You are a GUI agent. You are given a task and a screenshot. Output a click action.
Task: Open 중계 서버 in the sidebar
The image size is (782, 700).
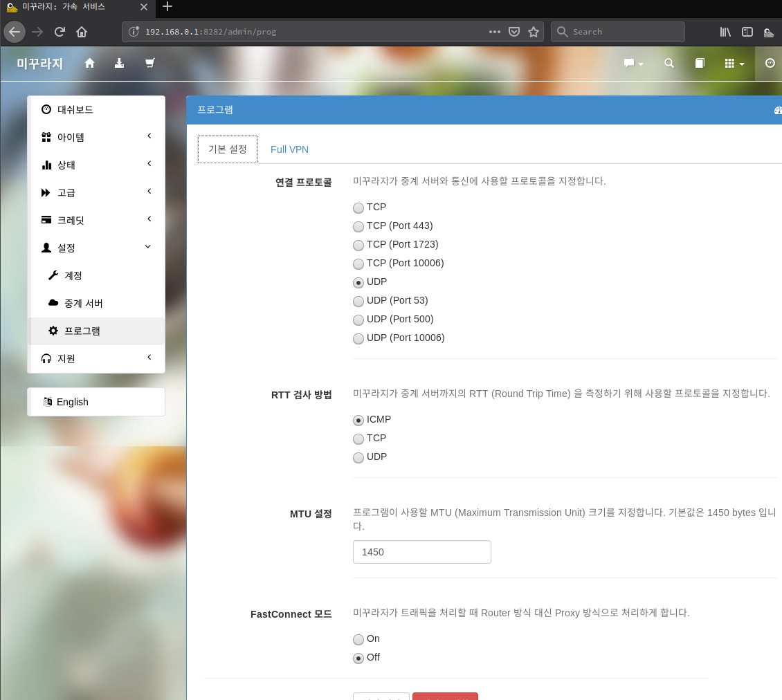pyautogui.click(x=83, y=303)
